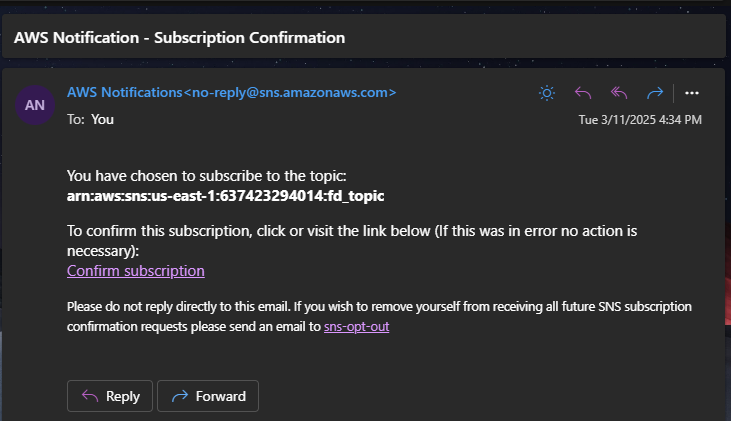Click the AN sender avatar circle
Viewport: 731px width, 421px height.
pyautogui.click(x=35, y=105)
